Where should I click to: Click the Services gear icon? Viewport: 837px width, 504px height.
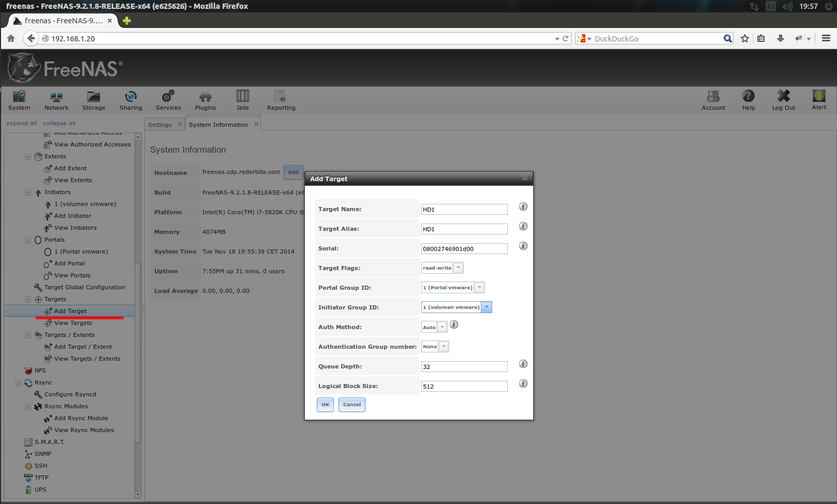(x=168, y=97)
